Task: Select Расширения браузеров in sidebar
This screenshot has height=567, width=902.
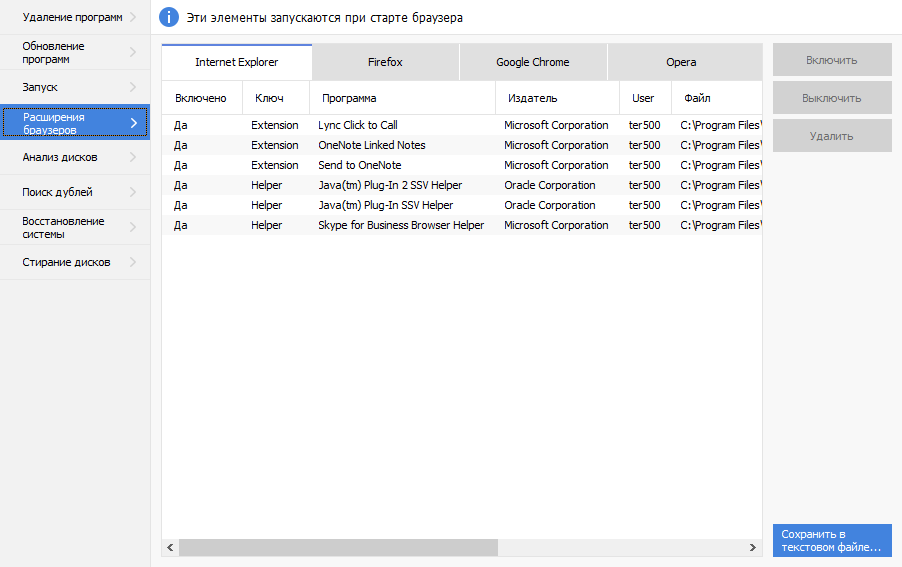Action: (75, 122)
